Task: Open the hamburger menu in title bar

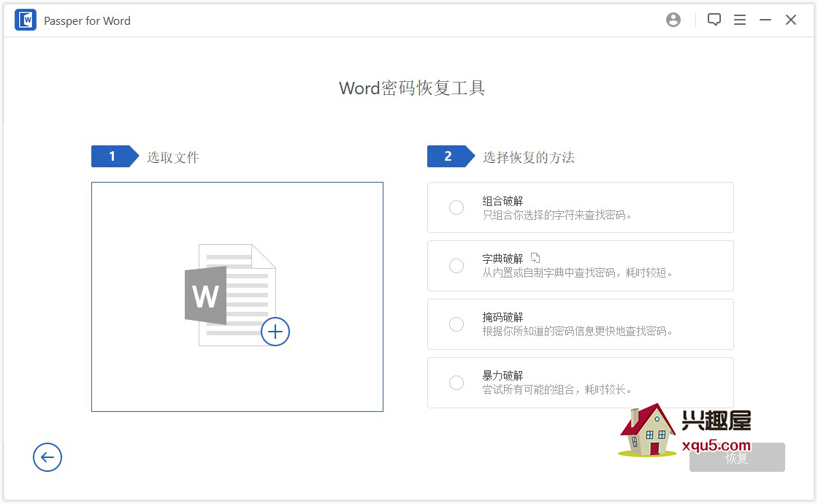Action: pos(739,20)
